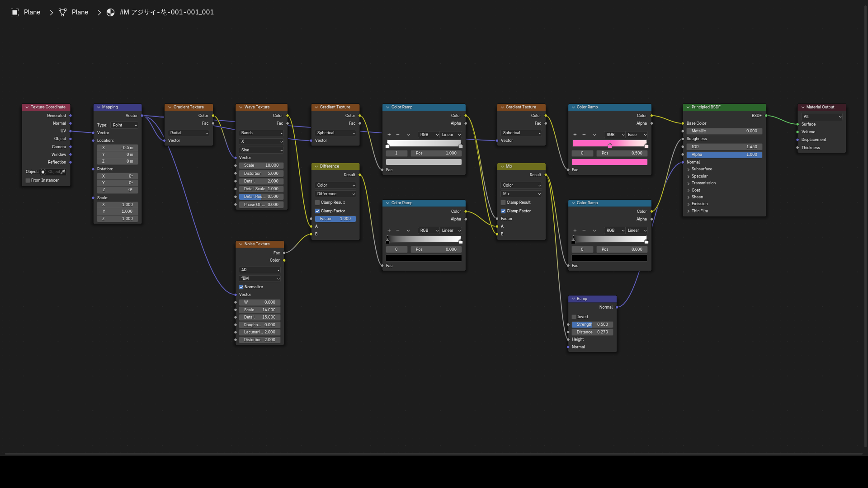Viewport: 868px width, 488px height.
Task: Enable Clamp Result in Difference node
Action: (317, 202)
